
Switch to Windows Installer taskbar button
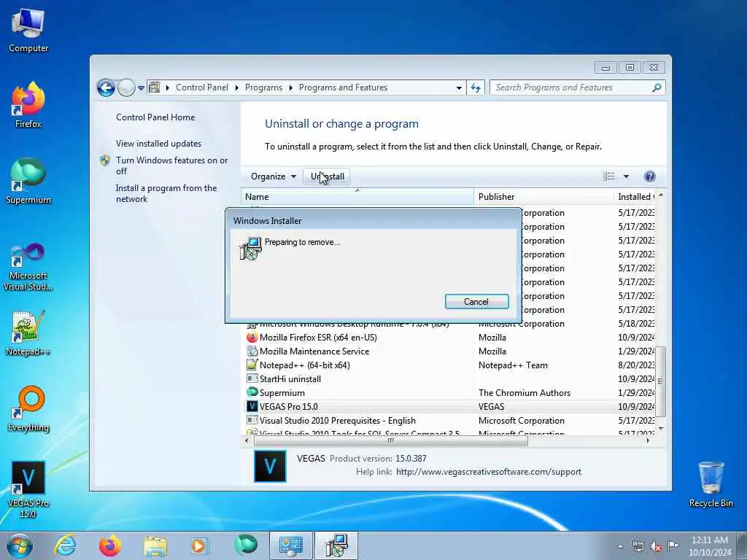pos(336,545)
